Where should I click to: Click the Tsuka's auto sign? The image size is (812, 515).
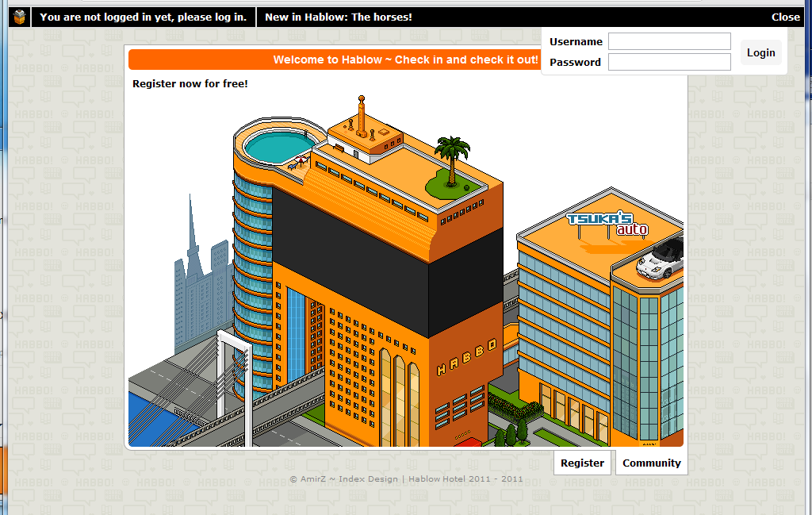coord(607,224)
